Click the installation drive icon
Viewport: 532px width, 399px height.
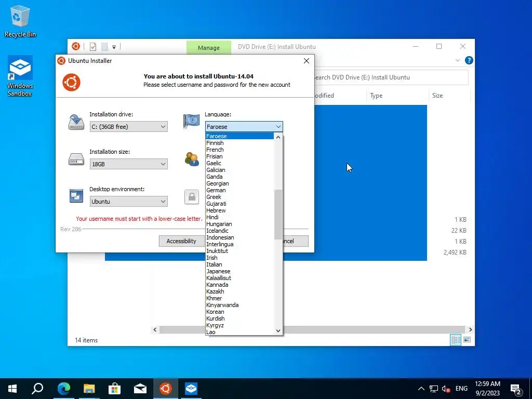click(x=76, y=122)
